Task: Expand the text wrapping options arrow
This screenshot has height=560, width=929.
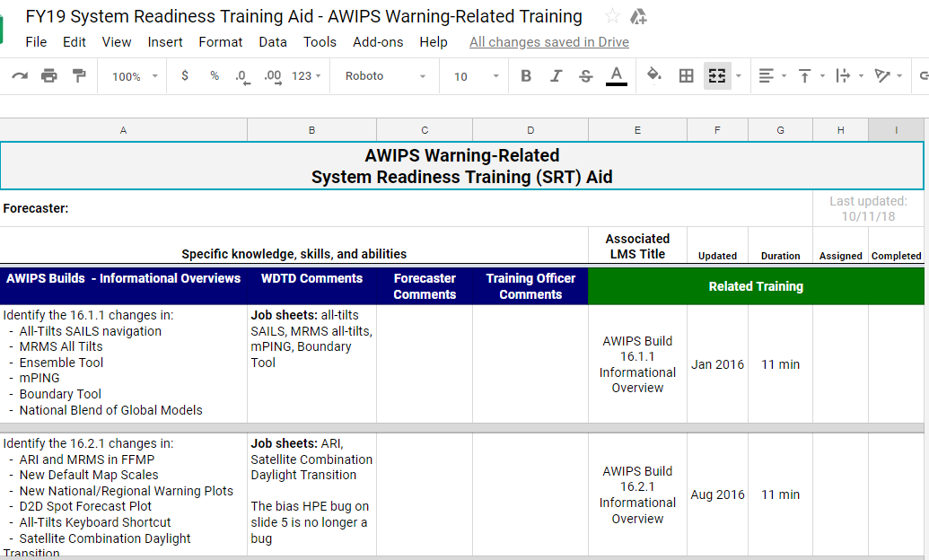Action: pyautogui.click(x=861, y=76)
